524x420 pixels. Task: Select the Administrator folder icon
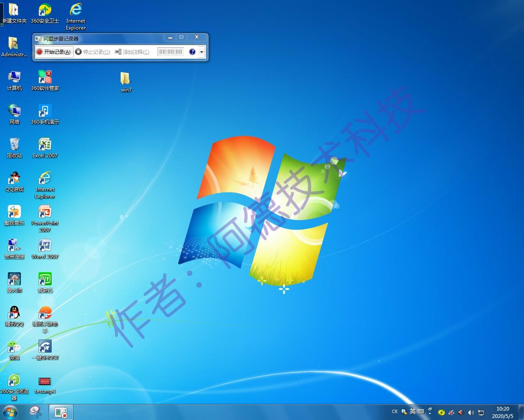pyautogui.click(x=14, y=47)
